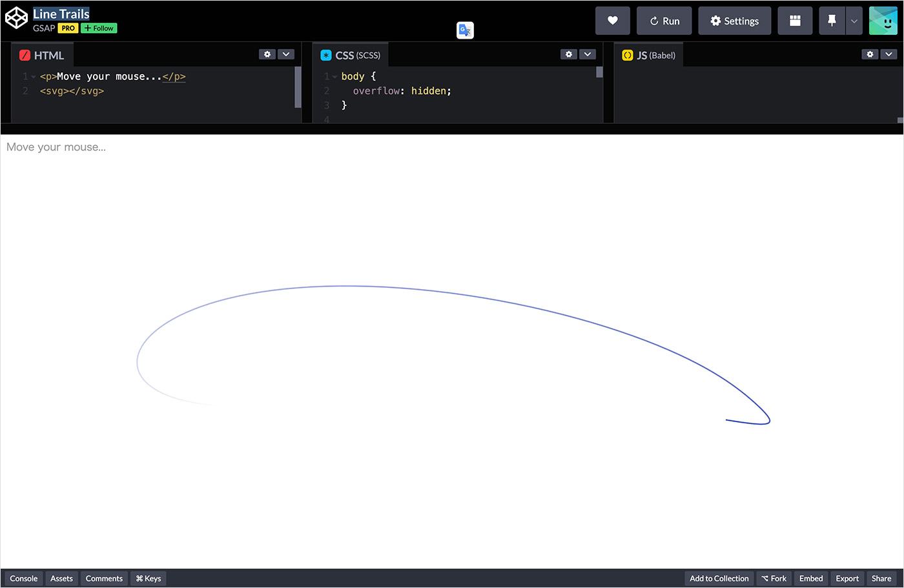Run the pen with the Run button

664,21
